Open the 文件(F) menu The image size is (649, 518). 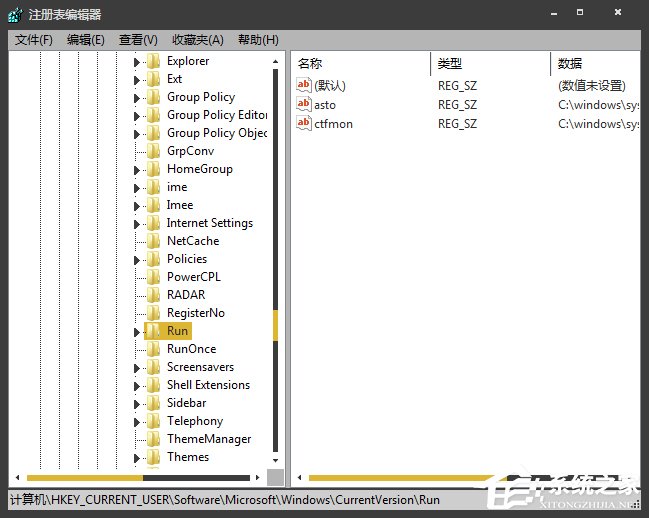click(34, 40)
